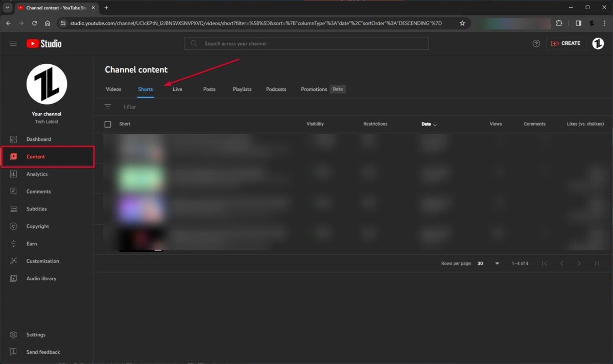The width and height of the screenshot is (613, 364).
Task: Open the Copyright section
Action: [38, 226]
